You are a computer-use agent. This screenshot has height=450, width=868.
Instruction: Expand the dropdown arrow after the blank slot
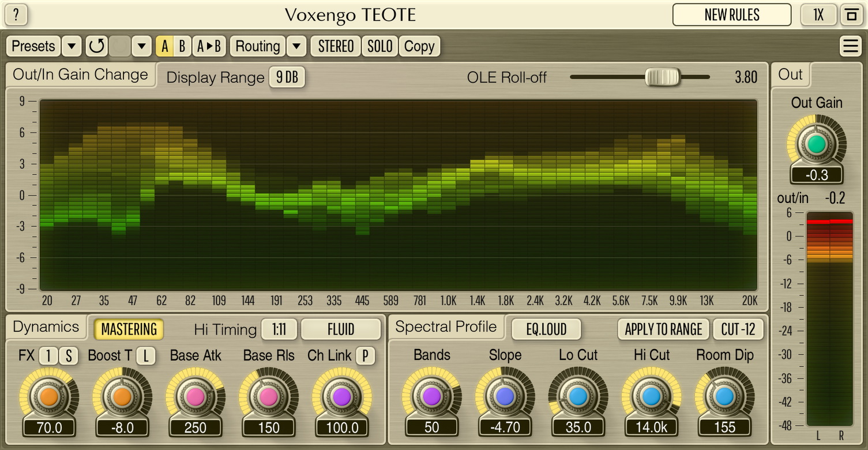tap(141, 46)
